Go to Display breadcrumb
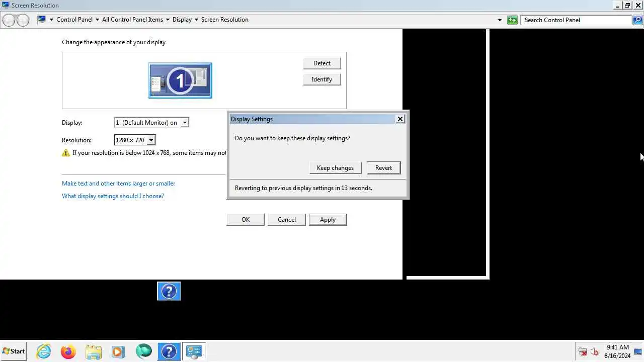Viewport: 644px width, 362px height. point(182,20)
